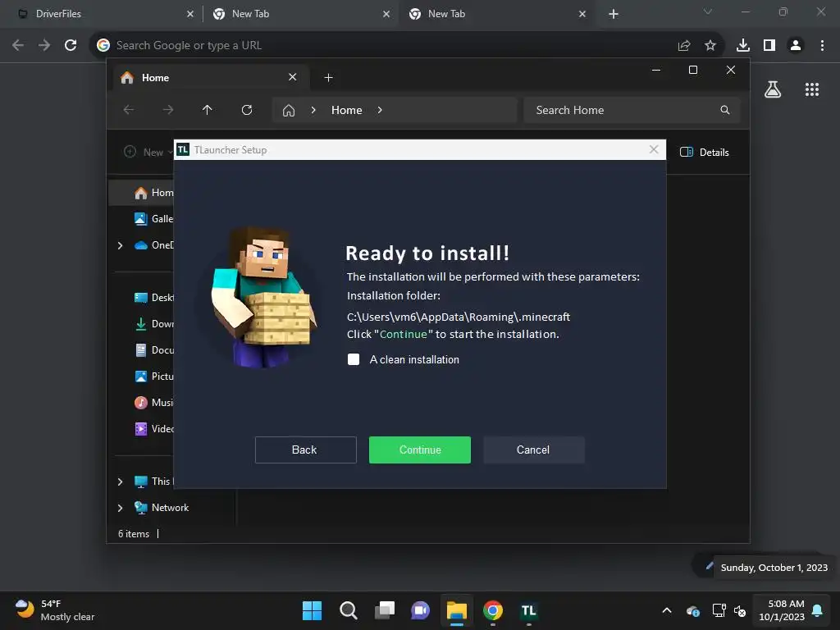This screenshot has width=840, height=630.
Task: Show hidden system tray icons
Action: 667,610
